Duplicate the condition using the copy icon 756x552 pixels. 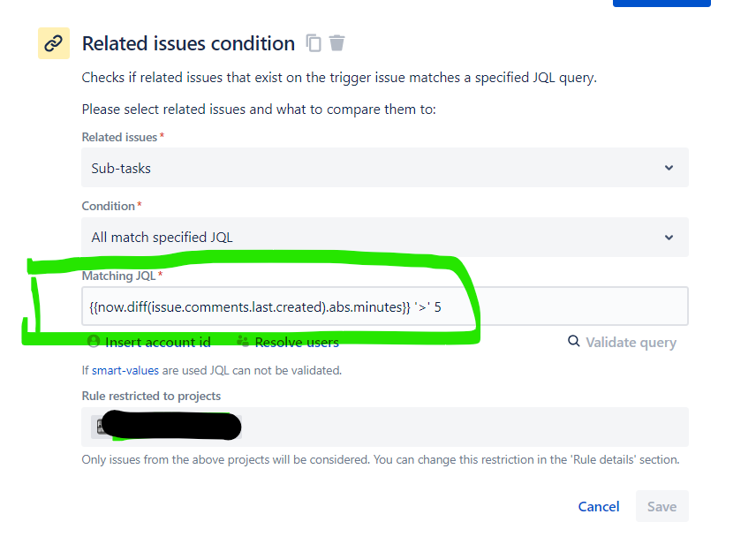click(x=314, y=43)
